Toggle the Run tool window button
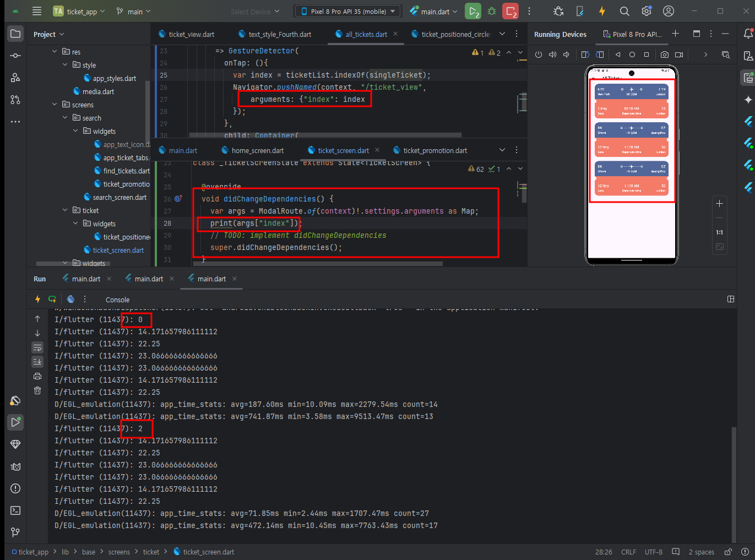This screenshot has height=560, width=755. 15,422
